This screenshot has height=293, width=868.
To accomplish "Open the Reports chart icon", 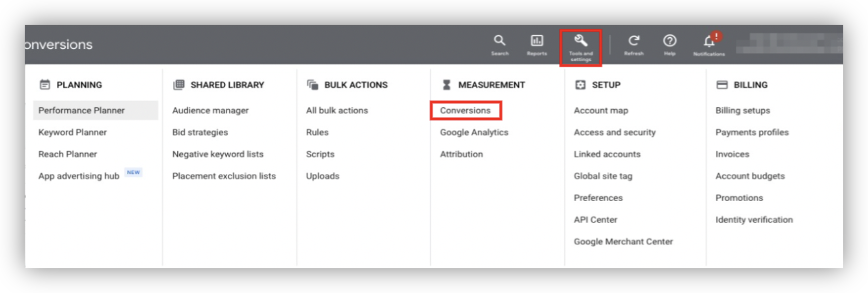I will tap(537, 41).
